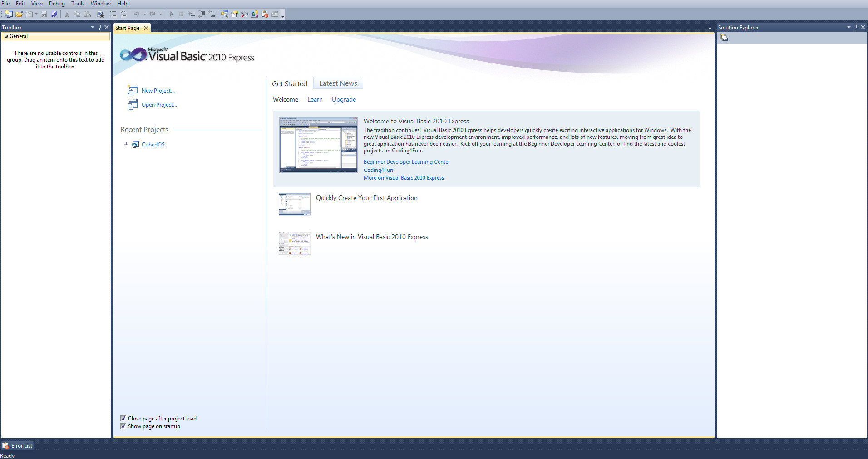
Task: Open Properties Window via toolbar icon
Action: 234,14
